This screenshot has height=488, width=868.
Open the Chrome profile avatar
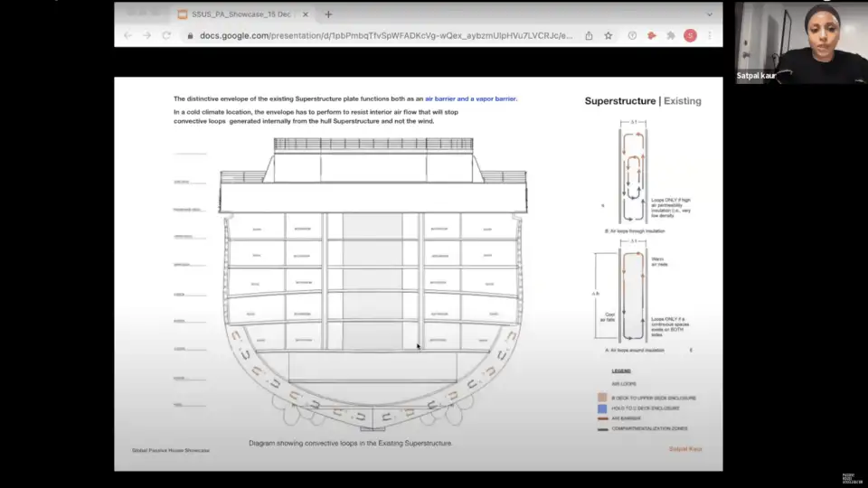[690, 35]
